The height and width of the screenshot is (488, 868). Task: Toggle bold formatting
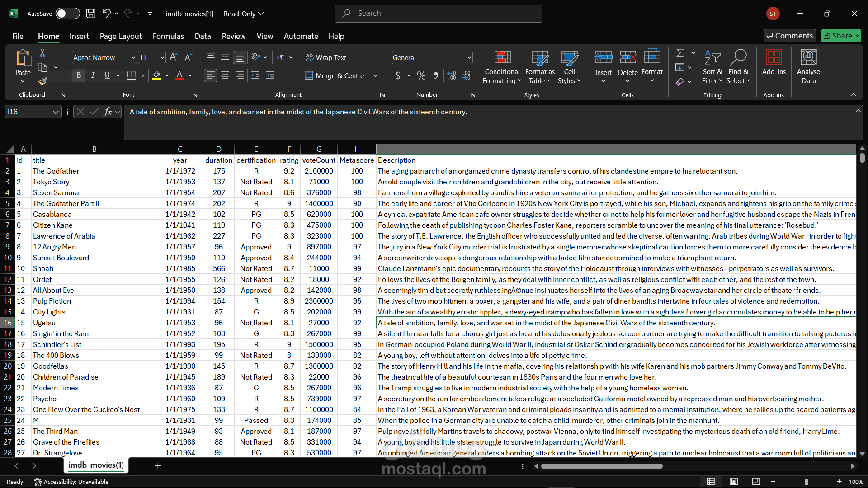tap(78, 75)
